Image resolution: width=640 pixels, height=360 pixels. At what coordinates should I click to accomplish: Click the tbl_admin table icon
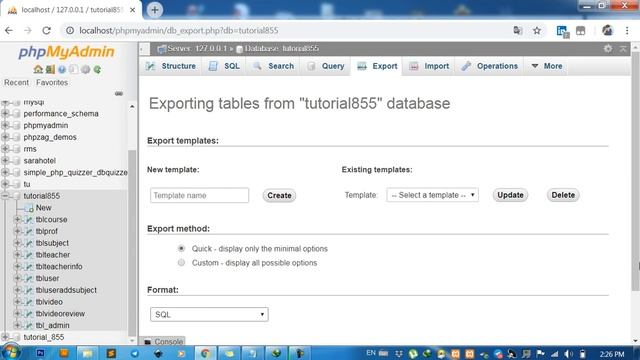tap(29, 326)
